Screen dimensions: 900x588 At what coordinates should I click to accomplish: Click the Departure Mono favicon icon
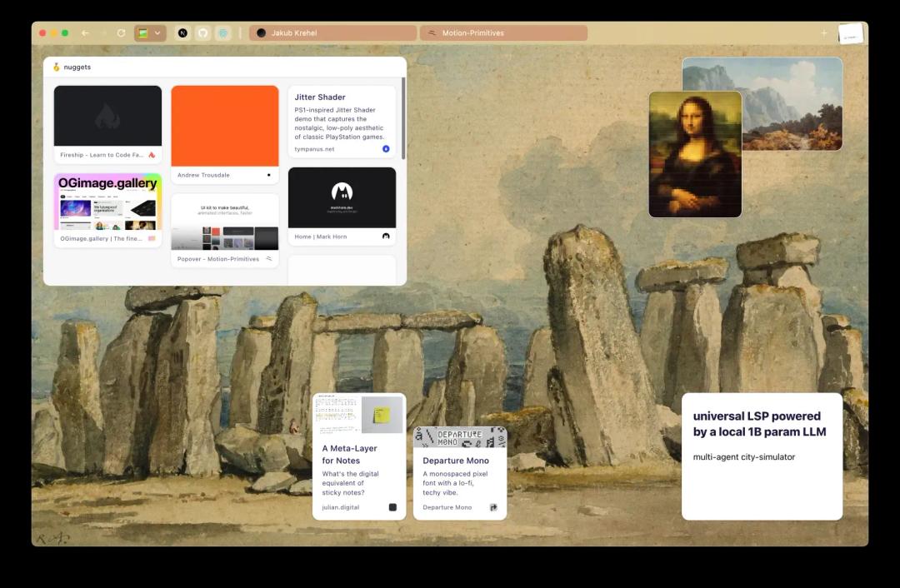coord(493,507)
